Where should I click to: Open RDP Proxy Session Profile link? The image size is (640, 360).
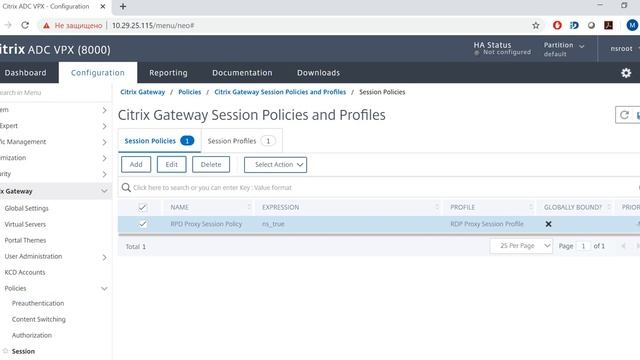coord(487,224)
